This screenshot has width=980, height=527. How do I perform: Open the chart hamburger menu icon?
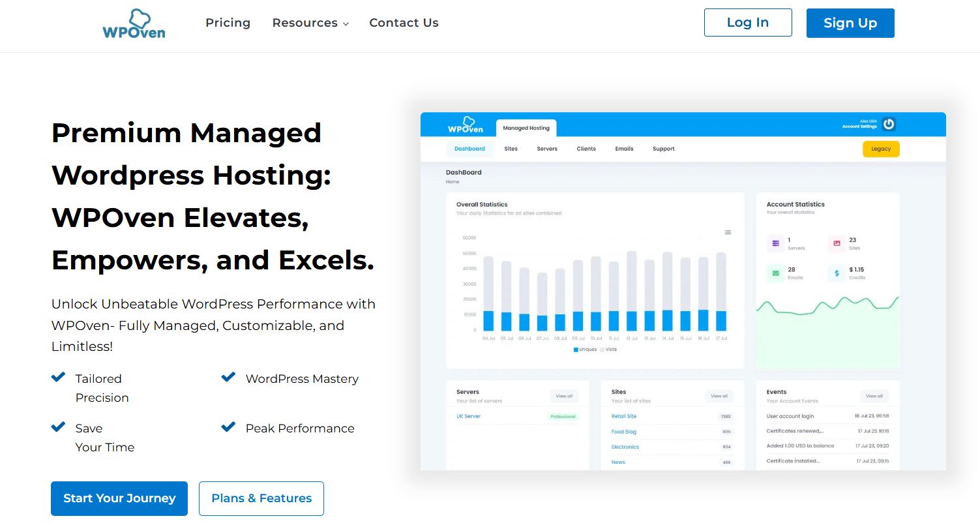point(728,232)
